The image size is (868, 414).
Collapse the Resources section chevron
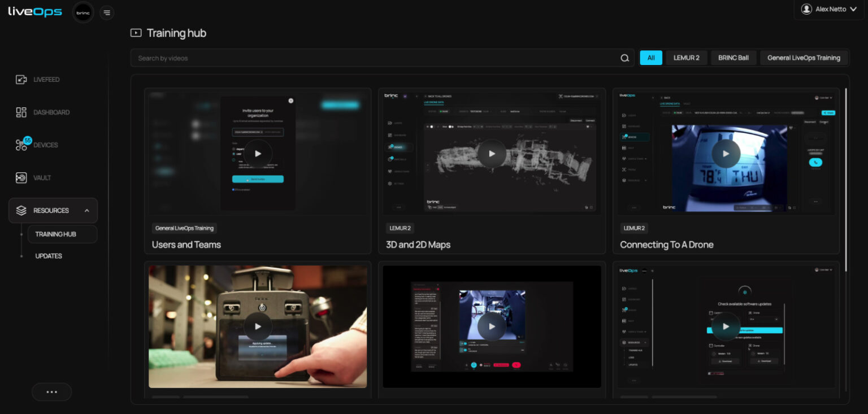tap(87, 210)
